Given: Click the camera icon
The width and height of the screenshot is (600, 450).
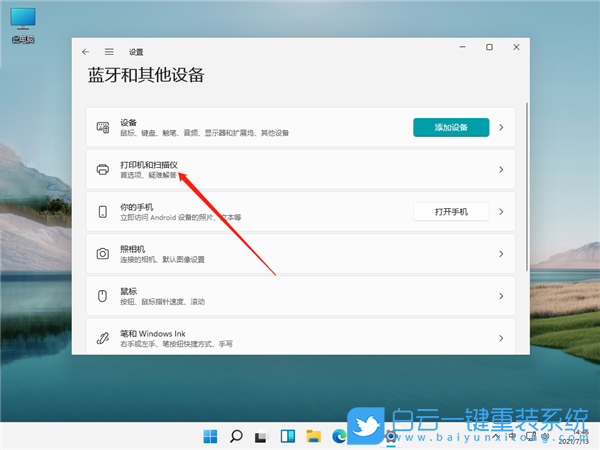Looking at the screenshot, I should point(103,254).
